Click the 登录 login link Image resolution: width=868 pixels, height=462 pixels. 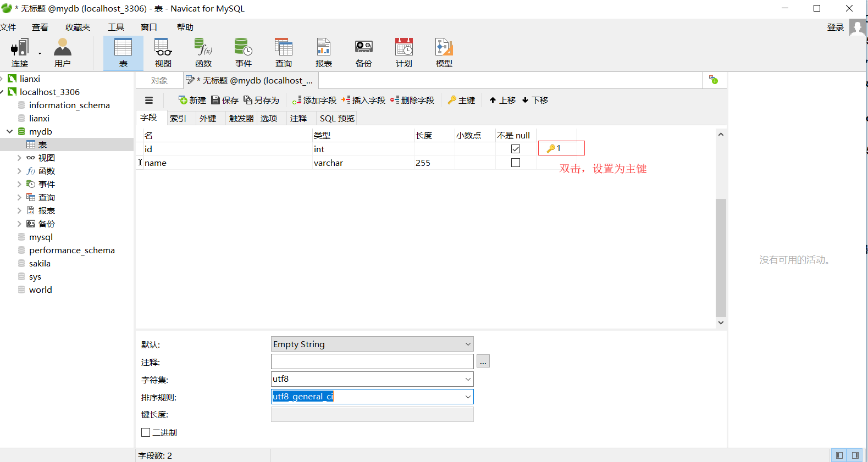[x=836, y=27]
